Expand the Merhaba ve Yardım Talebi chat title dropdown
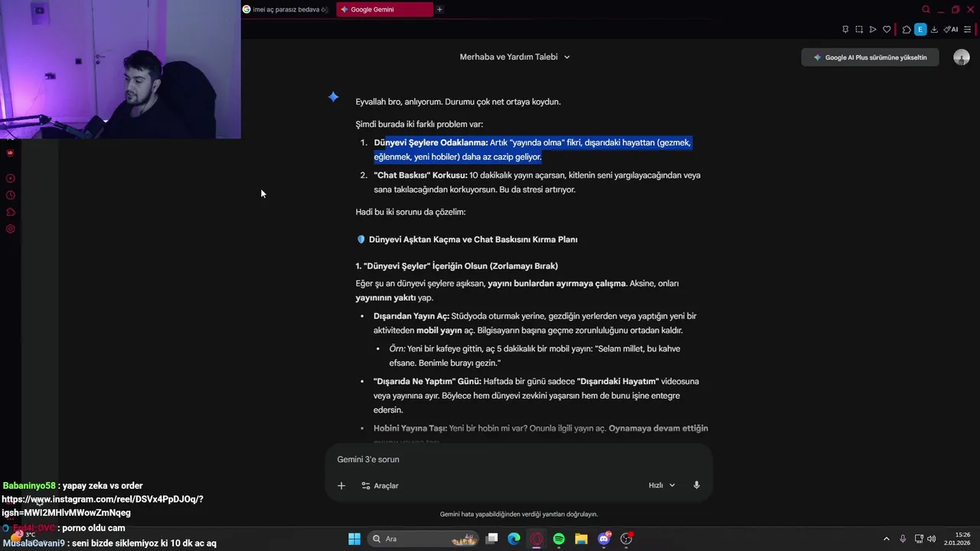Viewport: 980px width, 551px height. (x=514, y=57)
